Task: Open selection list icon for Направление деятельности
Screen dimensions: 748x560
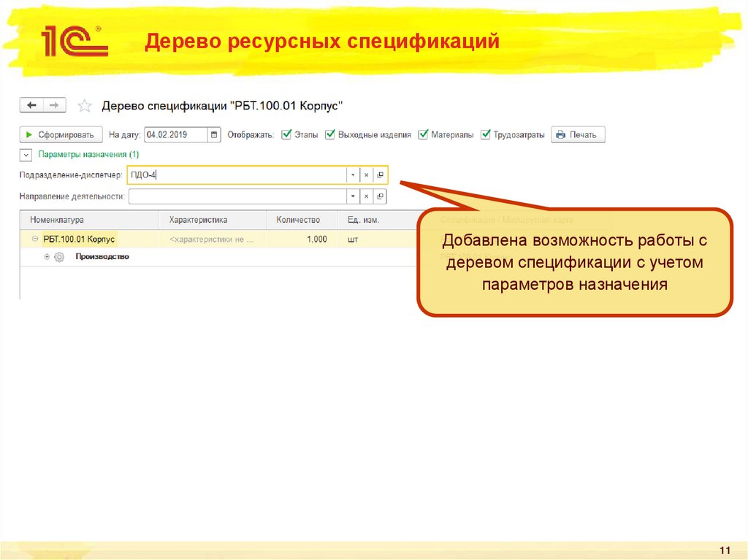Action: (x=379, y=196)
